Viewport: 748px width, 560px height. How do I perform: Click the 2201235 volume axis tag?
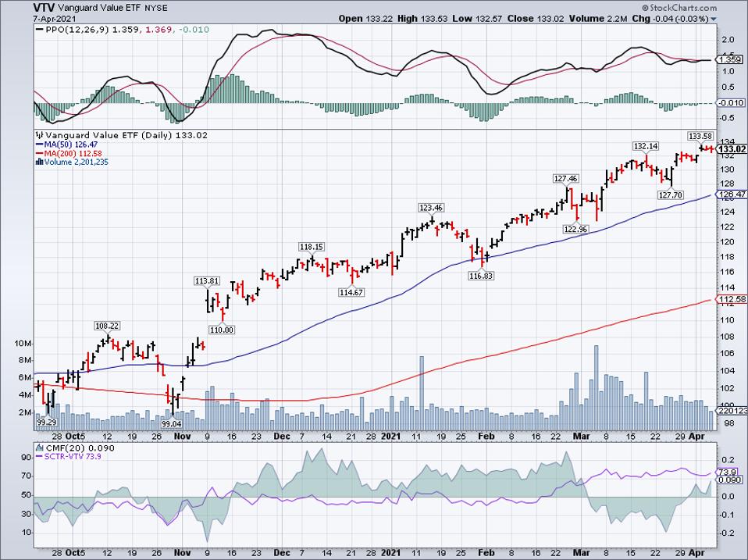point(732,411)
